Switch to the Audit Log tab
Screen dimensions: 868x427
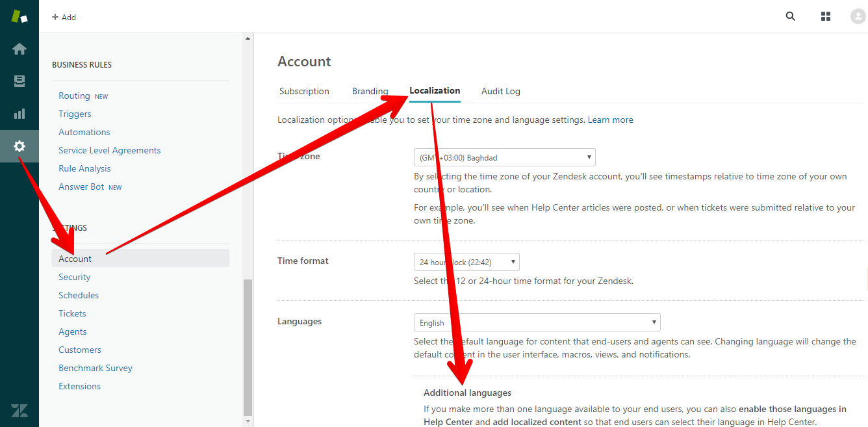500,91
